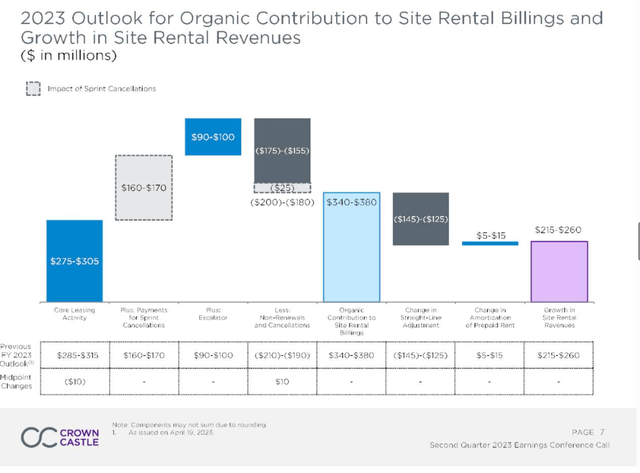Click the light blue $340-$380 bar
The image size is (640, 473).
(x=351, y=246)
